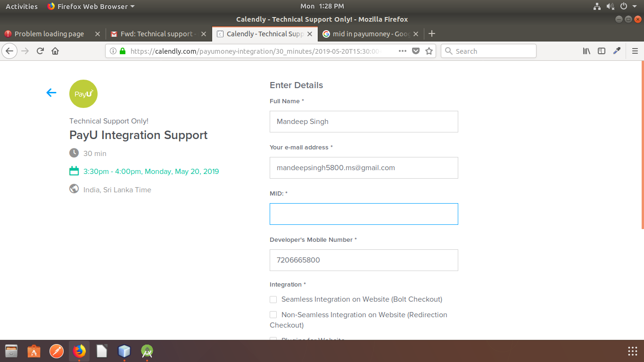Open VirtualBox cube icon in dock

coord(124,351)
